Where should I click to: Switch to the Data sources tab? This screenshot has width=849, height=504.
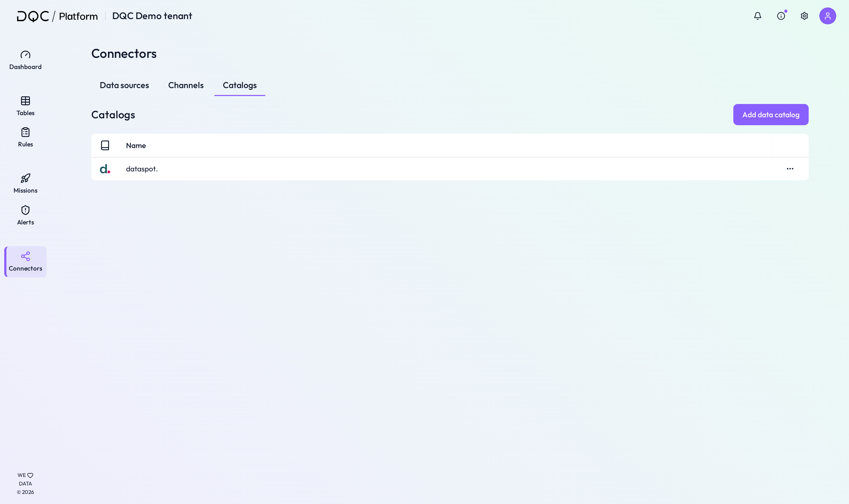[124, 85]
